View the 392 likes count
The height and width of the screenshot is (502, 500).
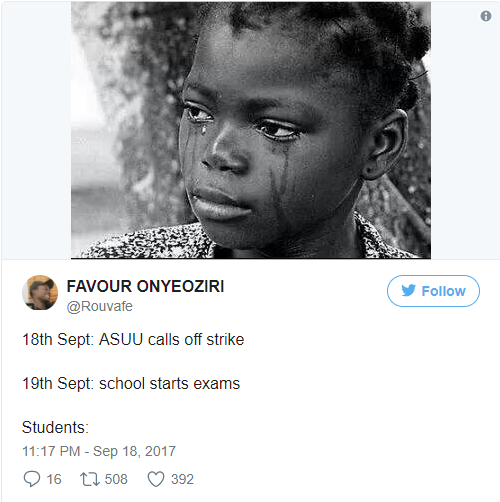[x=182, y=479]
